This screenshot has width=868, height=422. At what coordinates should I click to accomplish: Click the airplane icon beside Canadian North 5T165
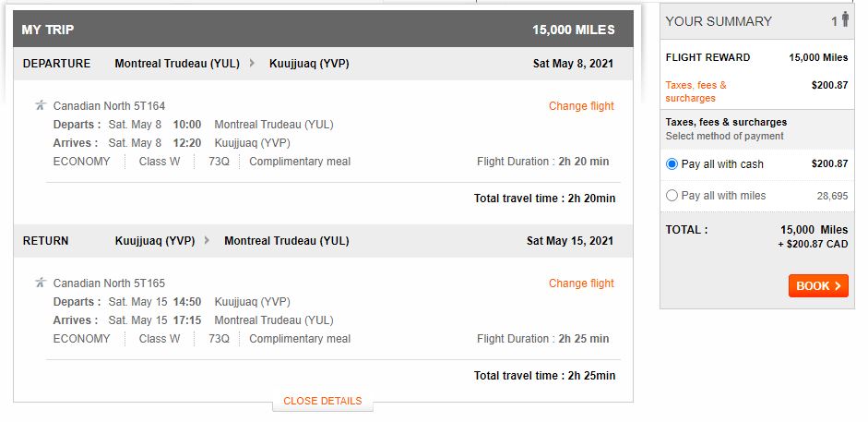tap(40, 283)
